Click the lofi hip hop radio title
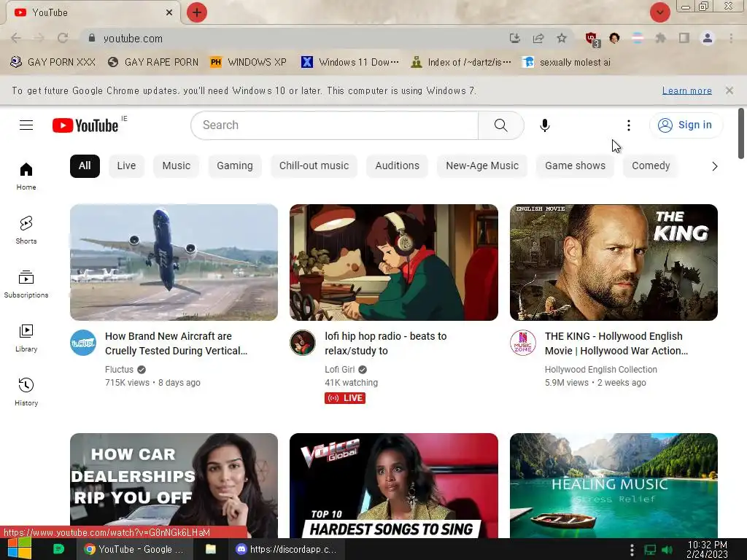Screen dimensions: 747x560 (x=385, y=343)
